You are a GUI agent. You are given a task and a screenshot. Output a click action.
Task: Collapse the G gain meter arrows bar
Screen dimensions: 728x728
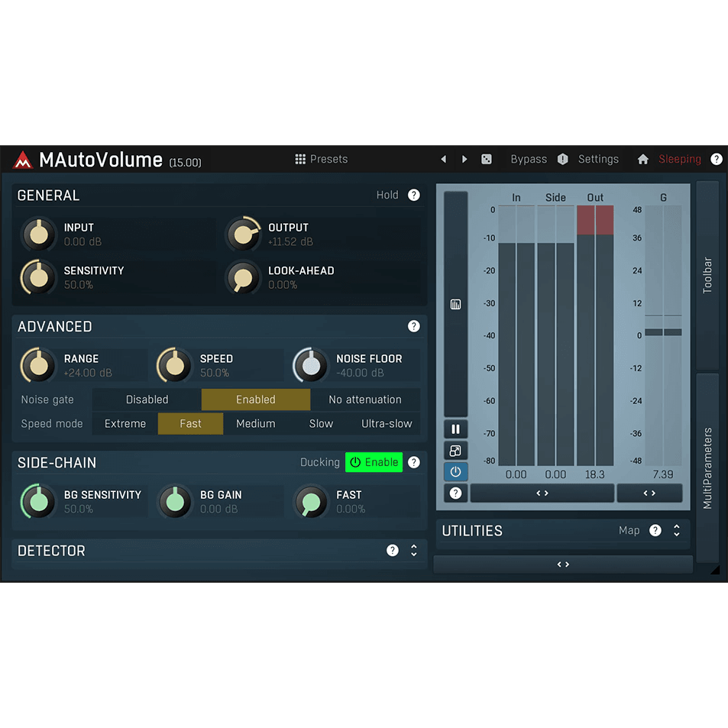(649, 493)
